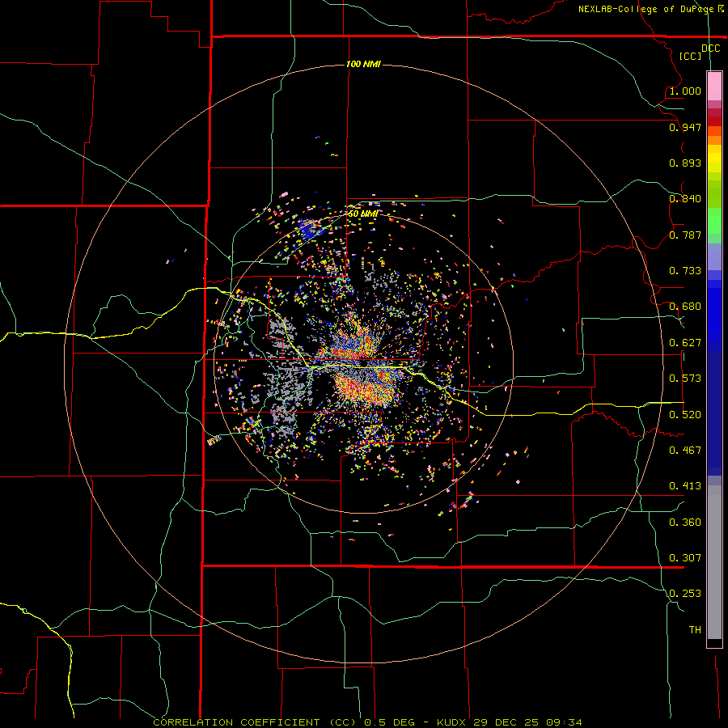The height and width of the screenshot is (728, 728).
Task: Pick the pink segment of the color bar
Action: 714,87
